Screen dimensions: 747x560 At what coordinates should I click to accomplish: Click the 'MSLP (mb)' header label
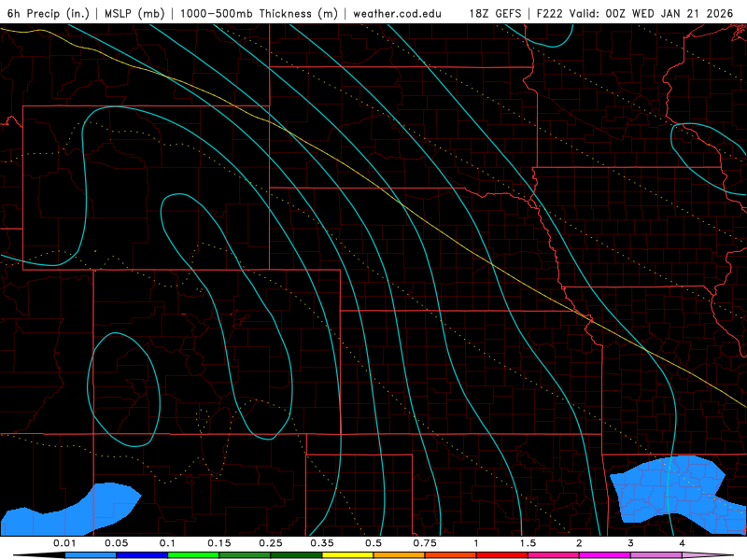(x=134, y=13)
